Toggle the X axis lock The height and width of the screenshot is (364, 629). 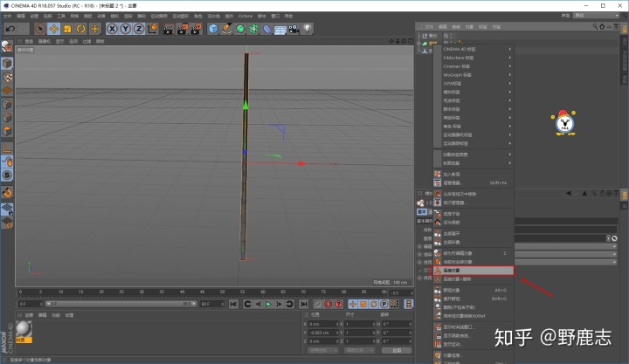(112, 29)
